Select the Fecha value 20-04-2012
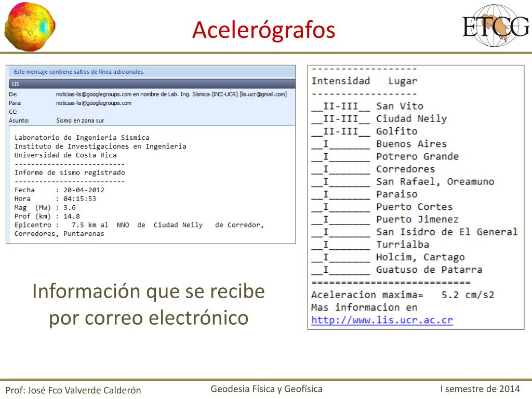Screen dimensions: 532x399 click(84, 190)
